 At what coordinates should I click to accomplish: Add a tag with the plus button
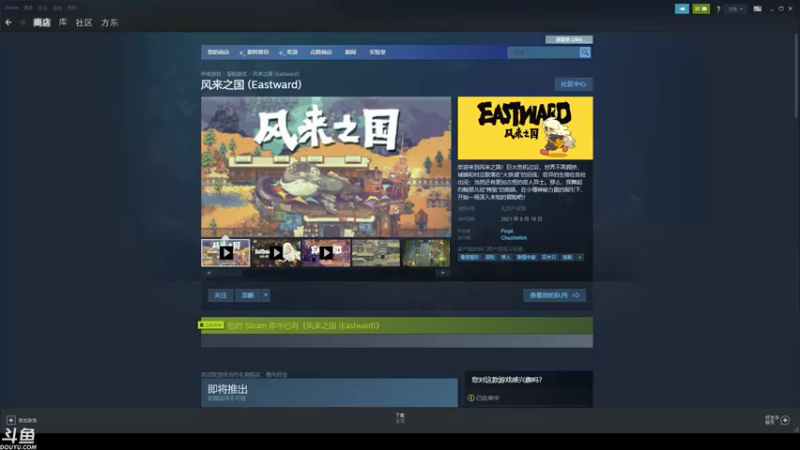click(x=580, y=257)
